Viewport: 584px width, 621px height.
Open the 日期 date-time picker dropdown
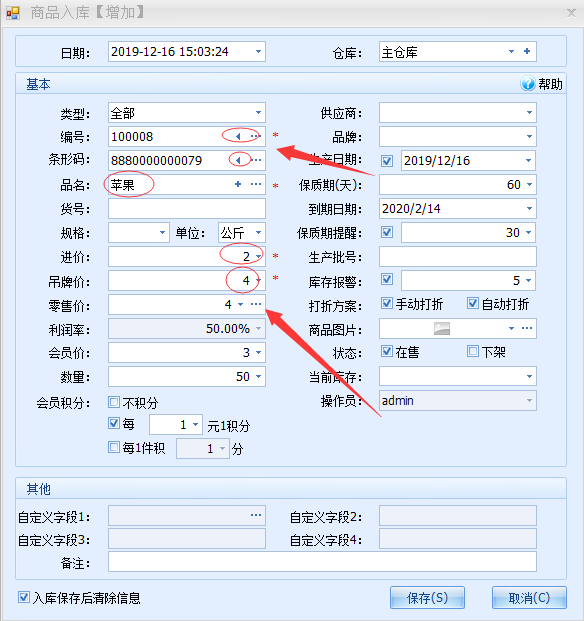point(258,51)
